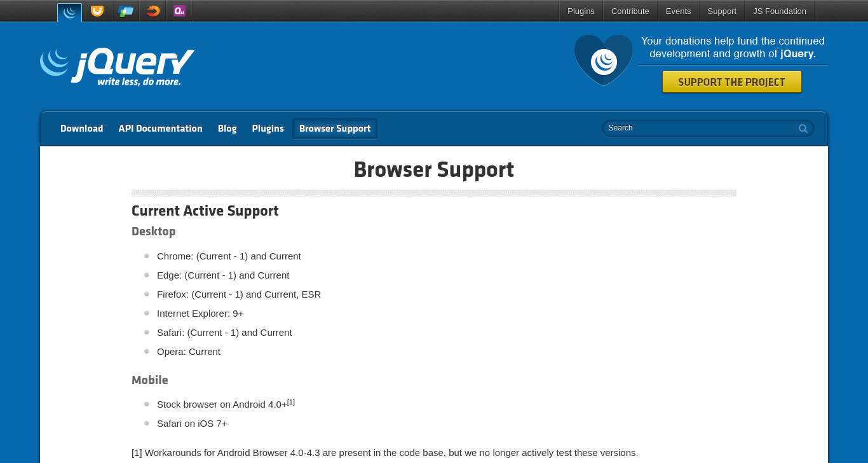Open API Documentation in main navigation
868x463 pixels.
tap(161, 128)
